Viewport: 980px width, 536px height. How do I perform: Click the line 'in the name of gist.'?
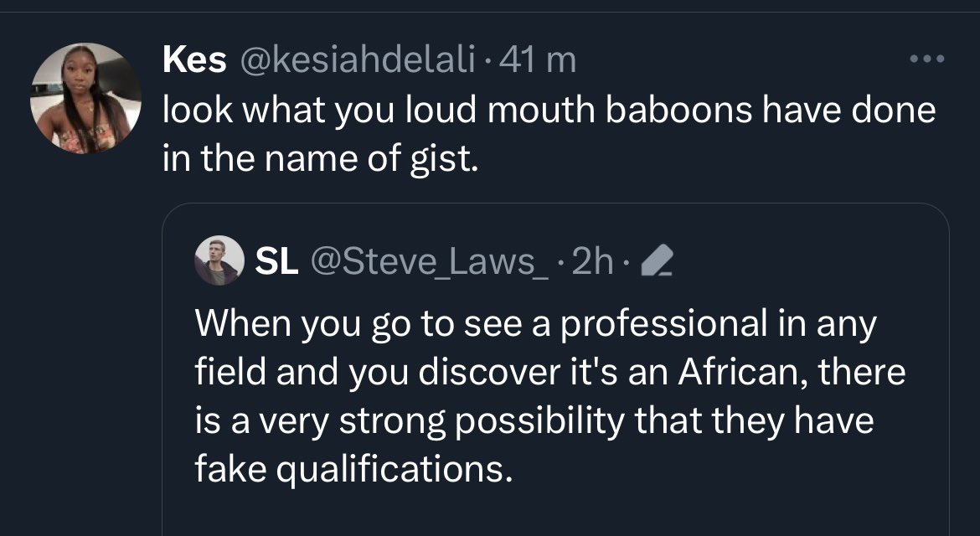(x=320, y=157)
